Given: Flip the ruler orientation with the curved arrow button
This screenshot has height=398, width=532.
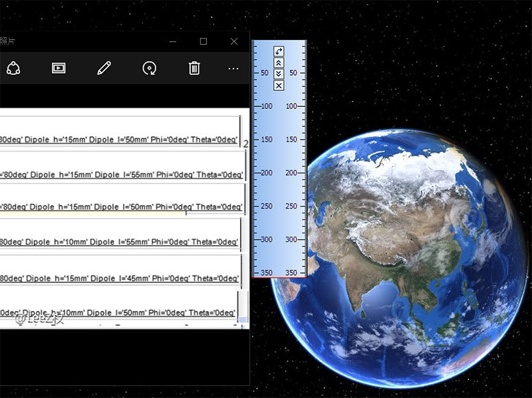Looking at the screenshot, I should pos(279,51).
